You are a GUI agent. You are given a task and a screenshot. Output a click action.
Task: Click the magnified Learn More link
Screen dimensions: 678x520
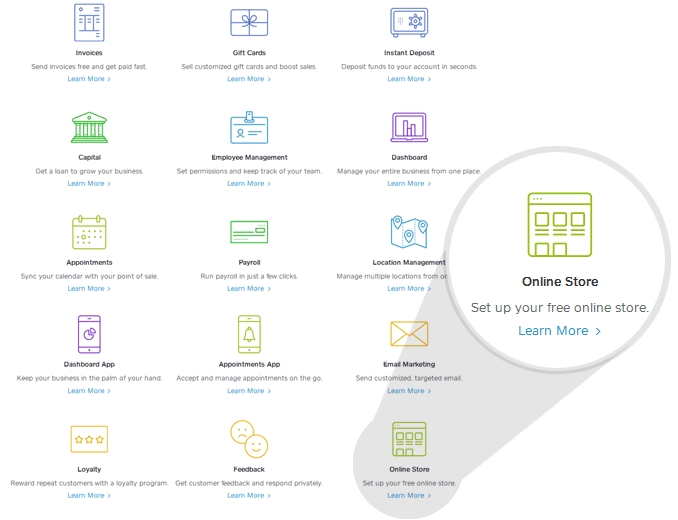[x=559, y=331]
